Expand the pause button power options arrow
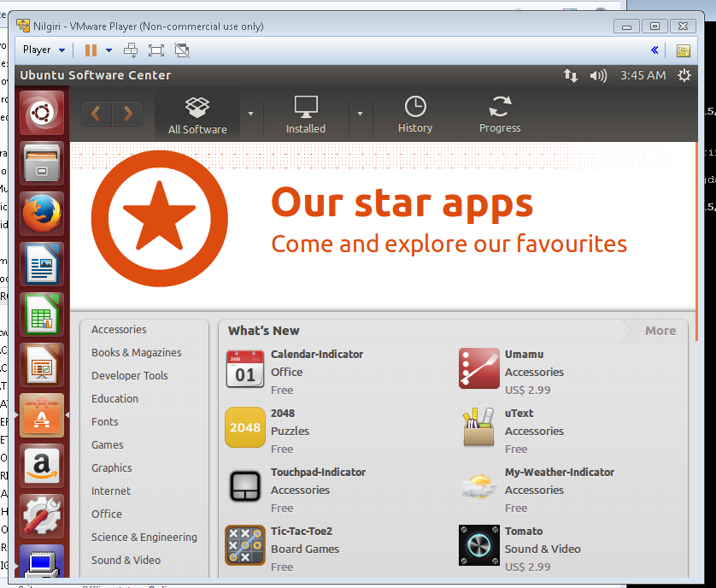The width and height of the screenshot is (716, 588). pyautogui.click(x=109, y=50)
